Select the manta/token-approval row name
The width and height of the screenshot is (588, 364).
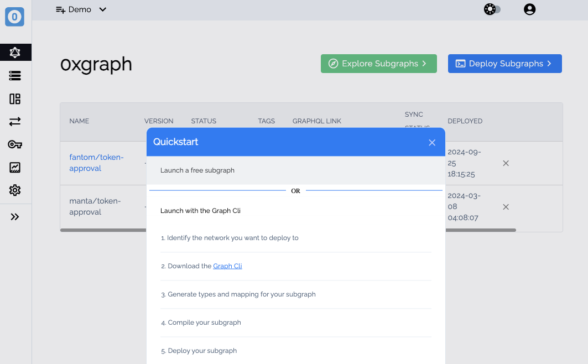(x=95, y=206)
